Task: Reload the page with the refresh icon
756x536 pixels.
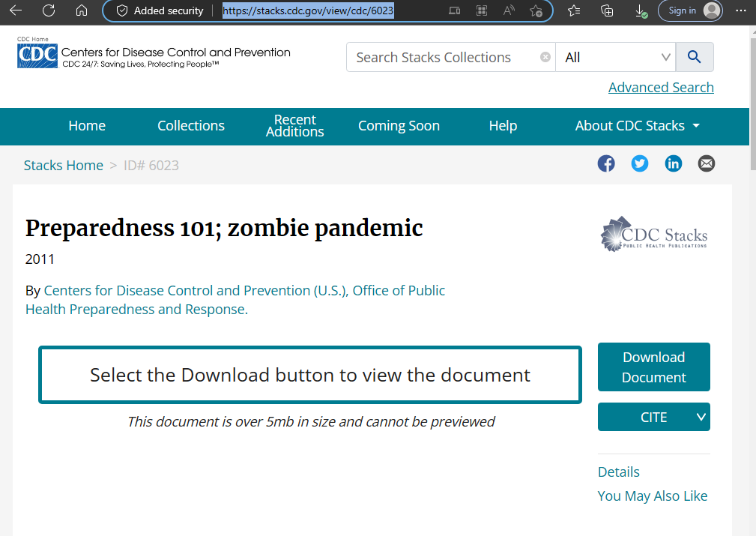Action: [49, 10]
